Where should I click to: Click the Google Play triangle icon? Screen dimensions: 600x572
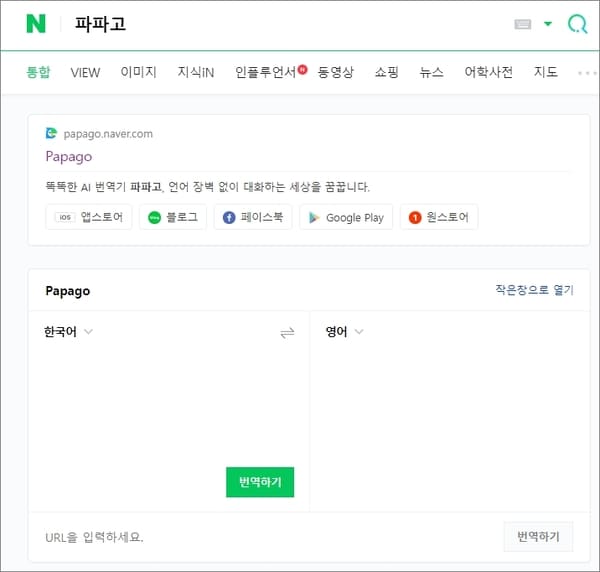click(x=314, y=218)
